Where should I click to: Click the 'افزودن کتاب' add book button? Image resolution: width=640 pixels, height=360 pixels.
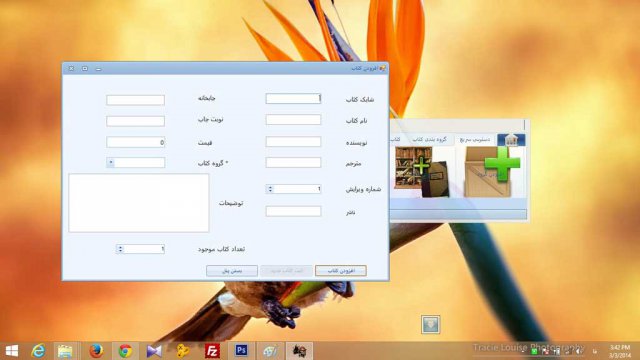tap(341, 271)
